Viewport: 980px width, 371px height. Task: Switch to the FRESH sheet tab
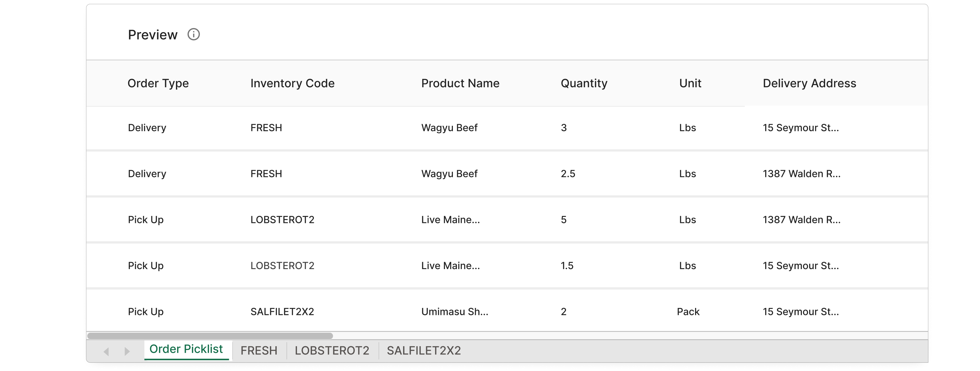[x=259, y=350]
